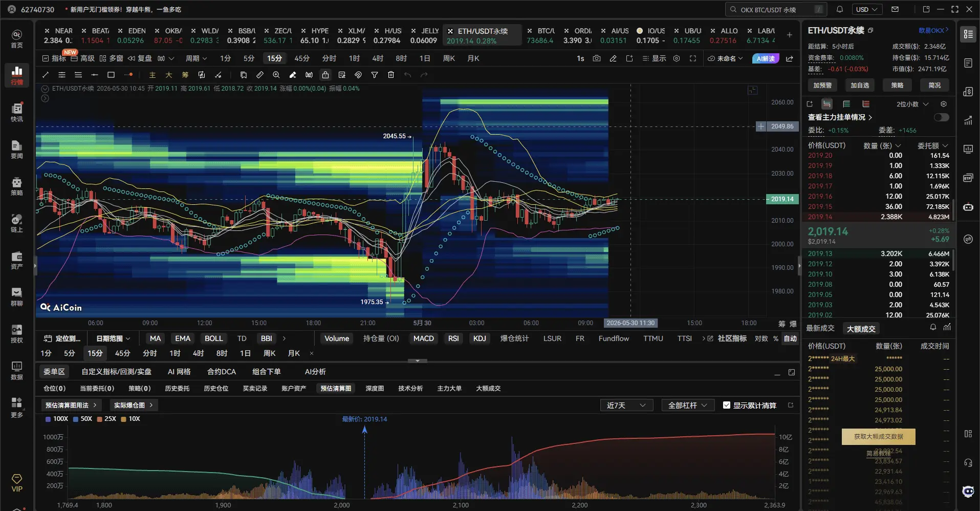Select the eraser tool in drawing toolbar

click(x=293, y=75)
